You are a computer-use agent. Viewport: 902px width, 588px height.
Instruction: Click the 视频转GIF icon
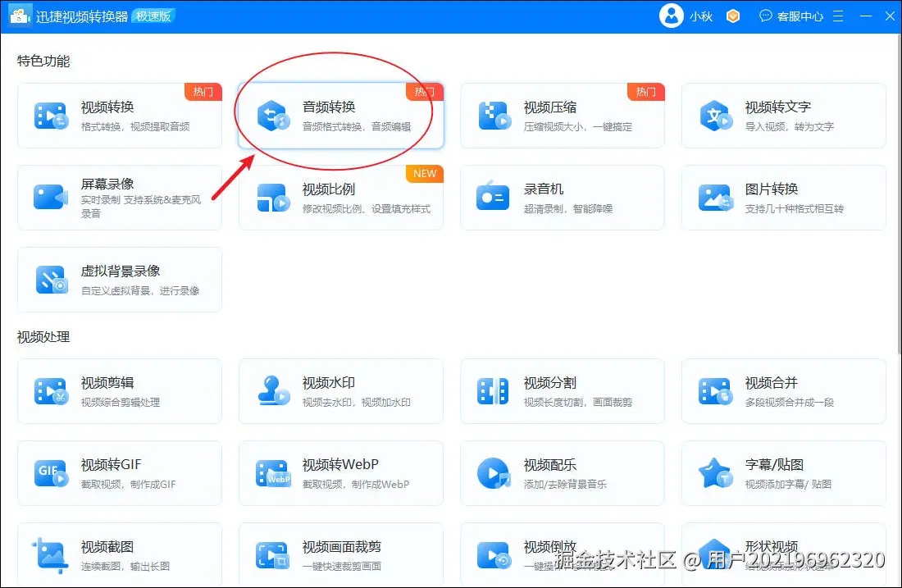pos(51,473)
